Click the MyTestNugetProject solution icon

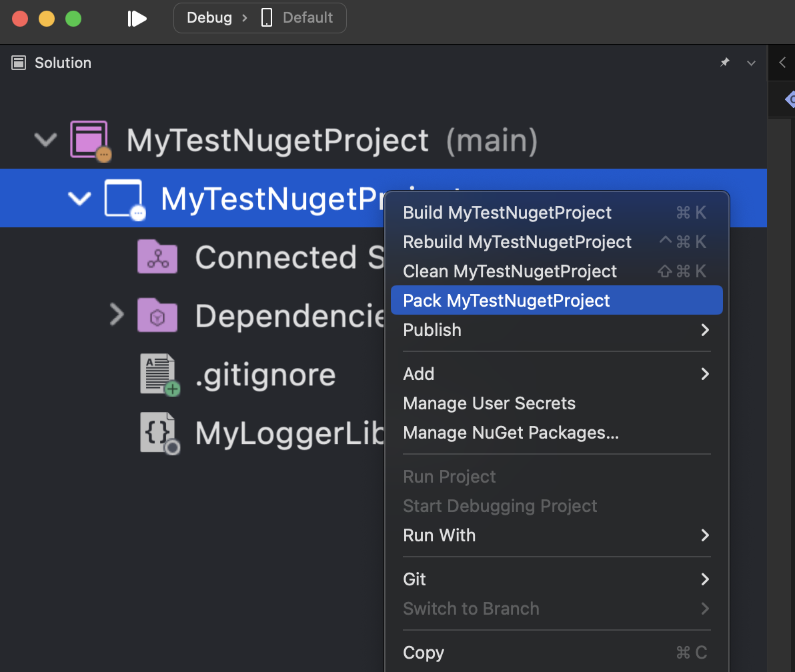89,141
